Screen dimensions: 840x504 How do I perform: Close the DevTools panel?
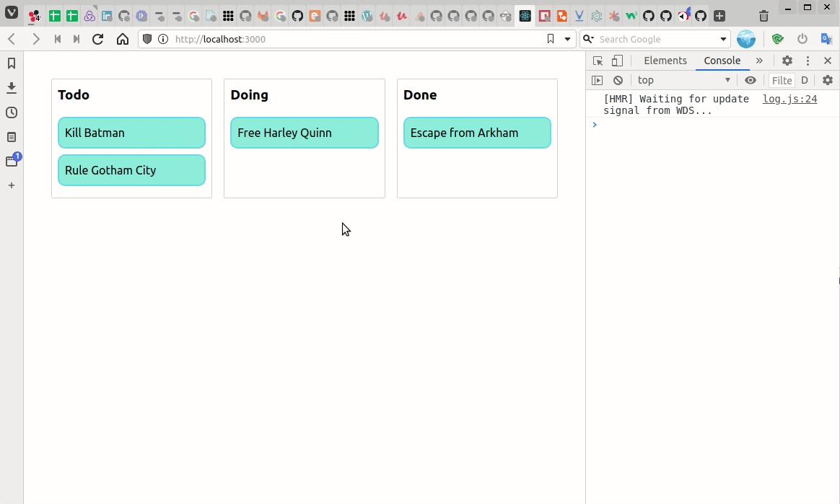coord(828,61)
